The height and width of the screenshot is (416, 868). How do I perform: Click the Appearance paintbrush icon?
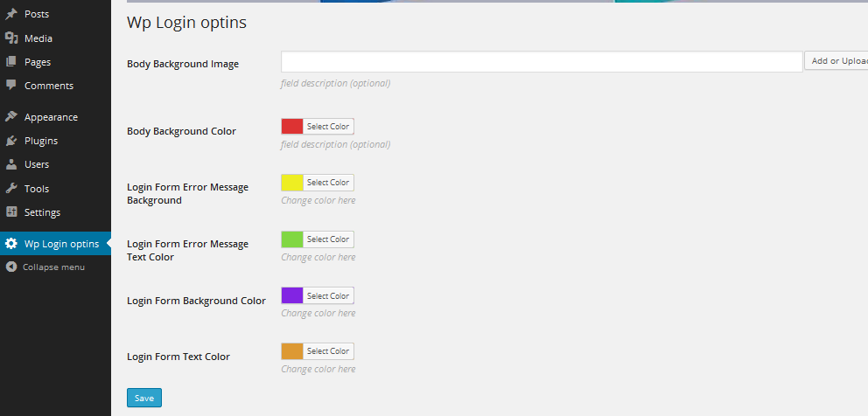[11, 117]
